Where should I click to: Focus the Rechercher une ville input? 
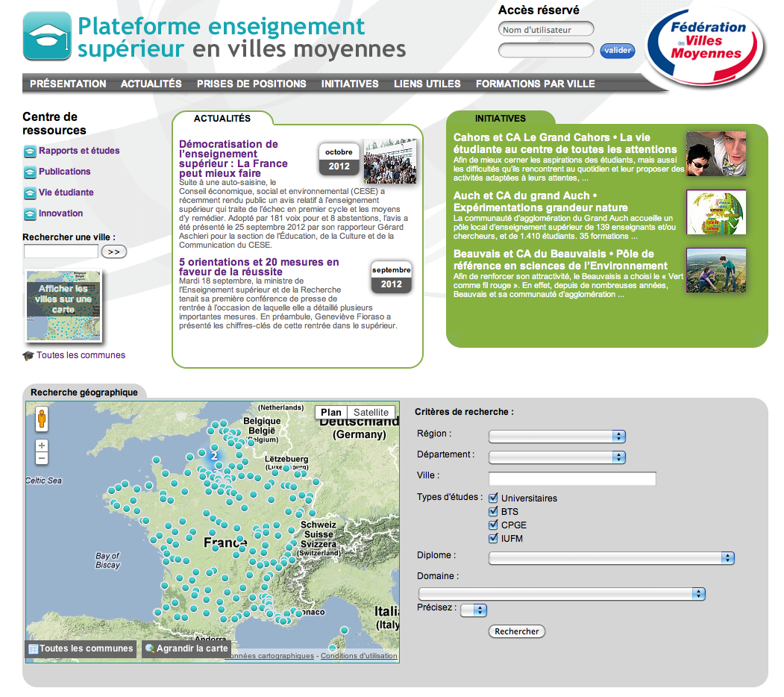61,251
